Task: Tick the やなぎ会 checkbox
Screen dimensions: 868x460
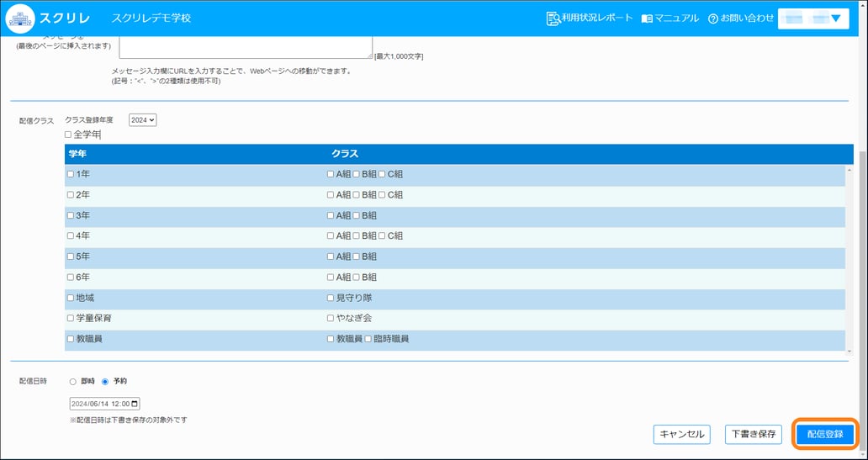Action: point(331,319)
